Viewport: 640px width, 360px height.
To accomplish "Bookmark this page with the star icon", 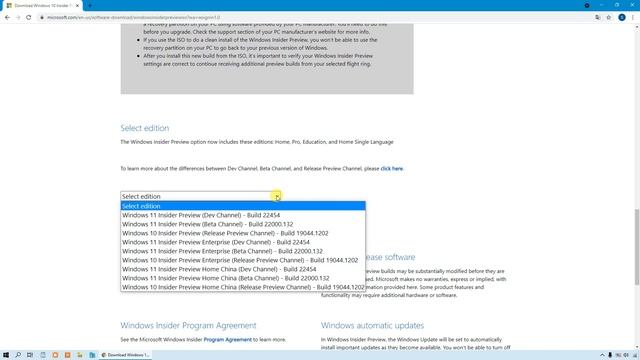I will point(609,18).
